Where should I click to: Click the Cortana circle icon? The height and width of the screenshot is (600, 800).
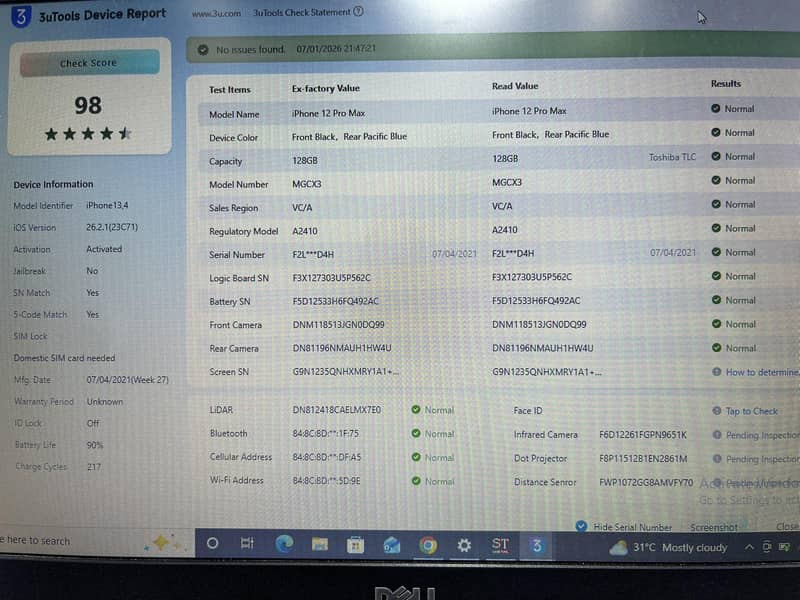[x=213, y=543]
